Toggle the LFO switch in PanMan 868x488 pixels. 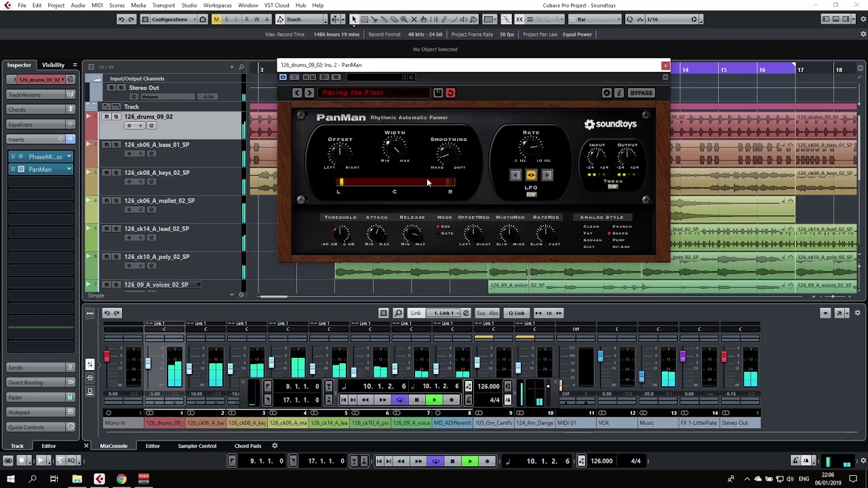point(531,195)
